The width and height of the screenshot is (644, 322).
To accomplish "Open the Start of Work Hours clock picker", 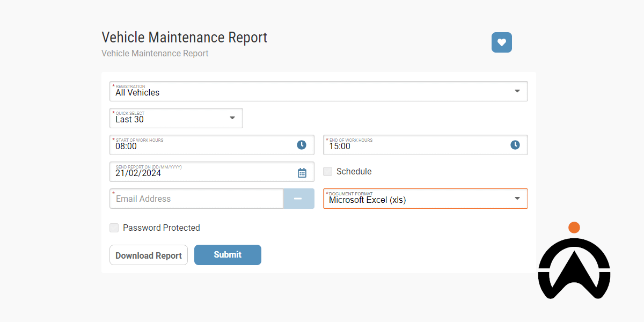I will tap(302, 145).
